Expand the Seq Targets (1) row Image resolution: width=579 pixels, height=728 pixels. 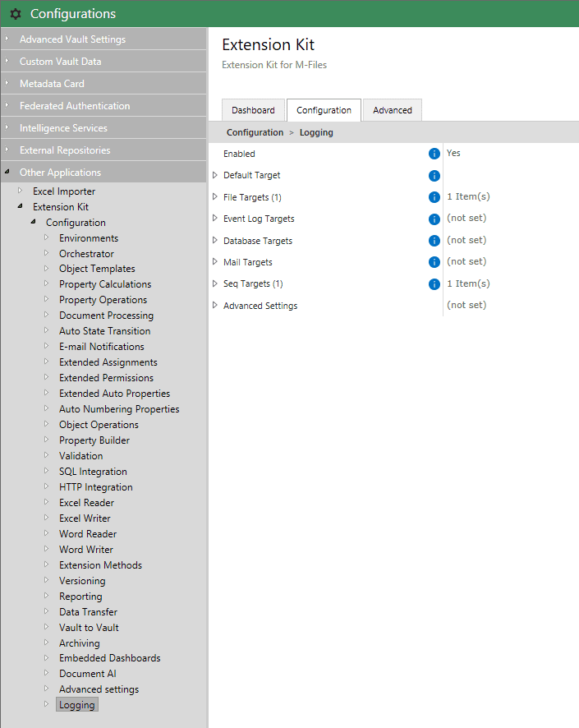(215, 284)
